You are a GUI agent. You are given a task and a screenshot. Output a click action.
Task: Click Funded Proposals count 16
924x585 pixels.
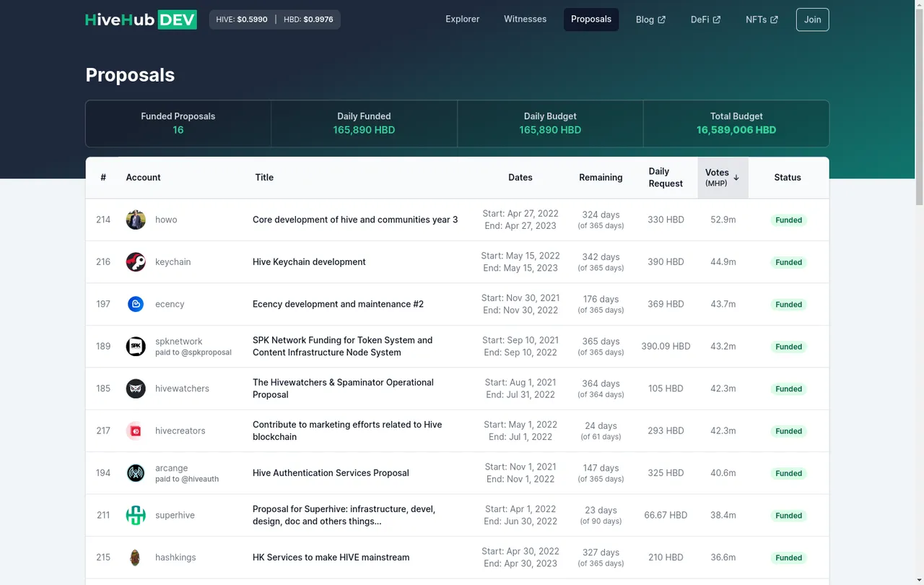coord(178,130)
